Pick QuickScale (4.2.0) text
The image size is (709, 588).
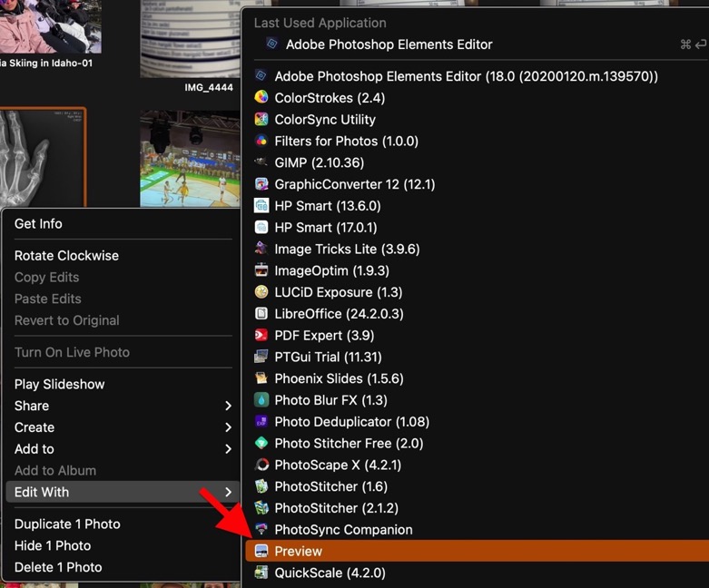tap(330, 573)
